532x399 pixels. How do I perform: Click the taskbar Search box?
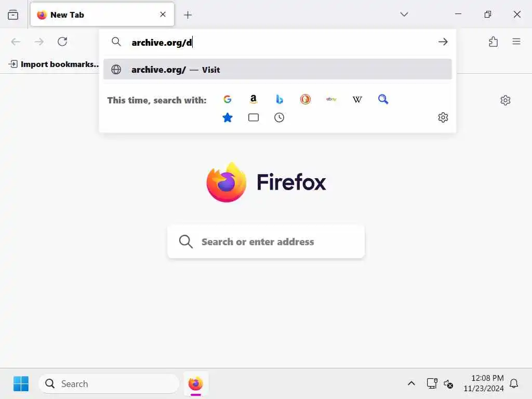coord(109,384)
